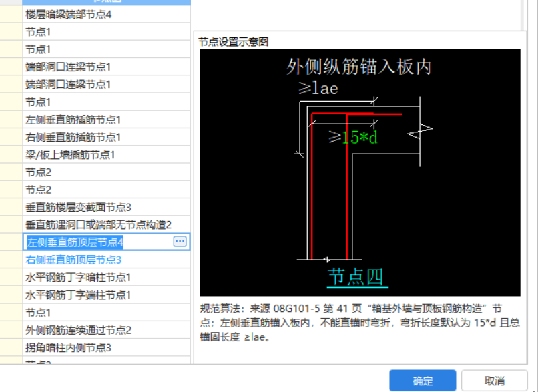
Task: Click the 规范算法 description text
Action: coord(360,323)
